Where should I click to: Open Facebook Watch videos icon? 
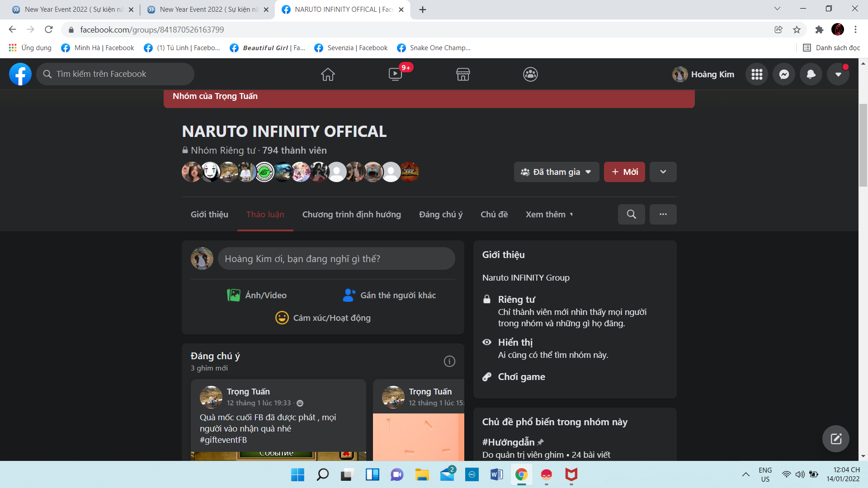(x=396, y=74)
